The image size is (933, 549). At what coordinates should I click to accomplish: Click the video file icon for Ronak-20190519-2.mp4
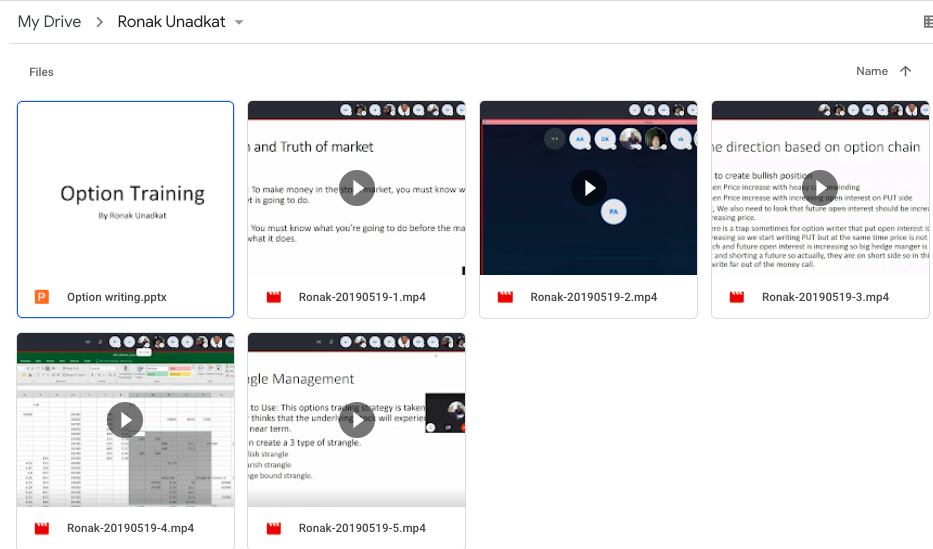505,297
